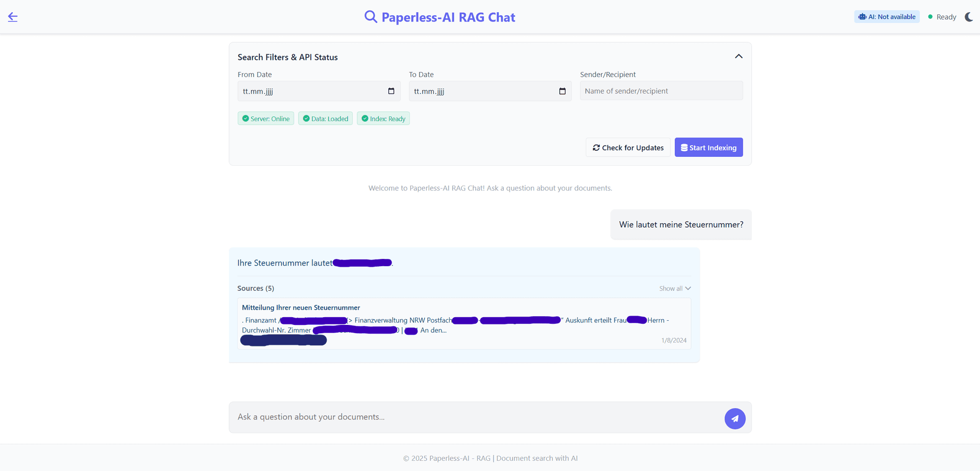980x471 pixels.
Task: Click the green Ready status dot
Action: click(930, 17)
